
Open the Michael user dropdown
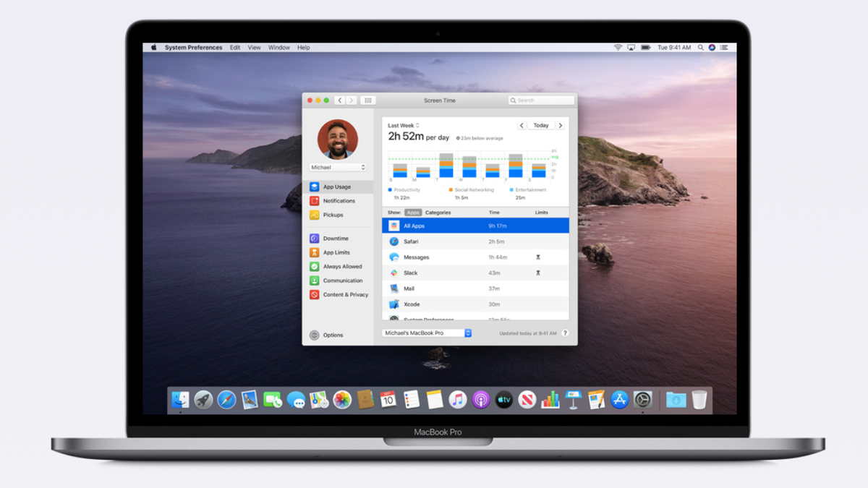(x=337, y=167)
